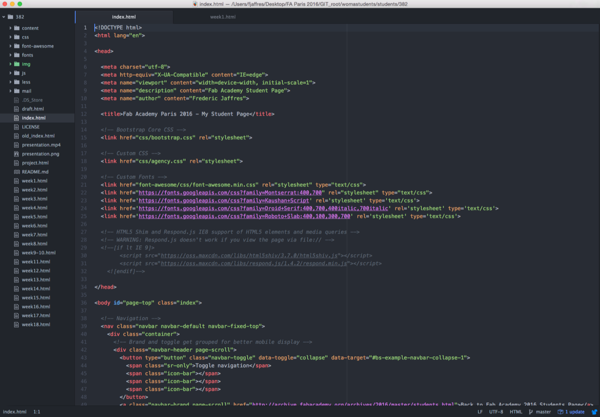600x417 pixels.
Task: Open week5.html in the file tree
Action: 34,217
